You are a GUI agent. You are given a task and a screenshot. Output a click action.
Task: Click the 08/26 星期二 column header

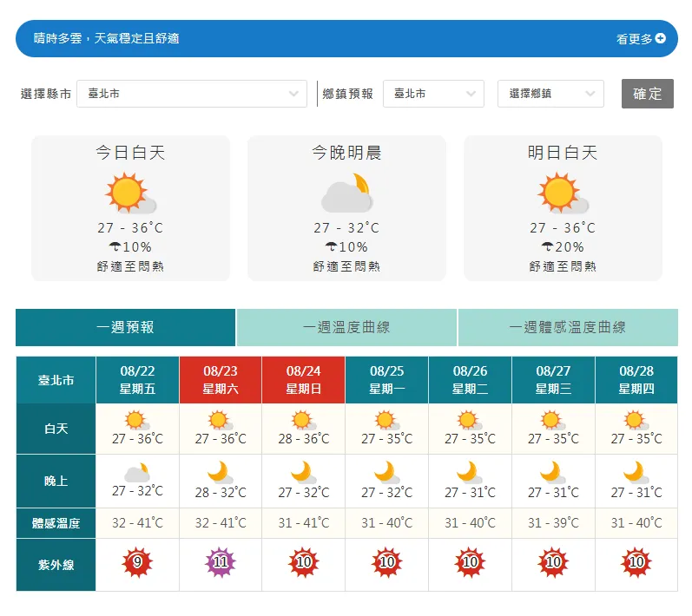(470, 380)
